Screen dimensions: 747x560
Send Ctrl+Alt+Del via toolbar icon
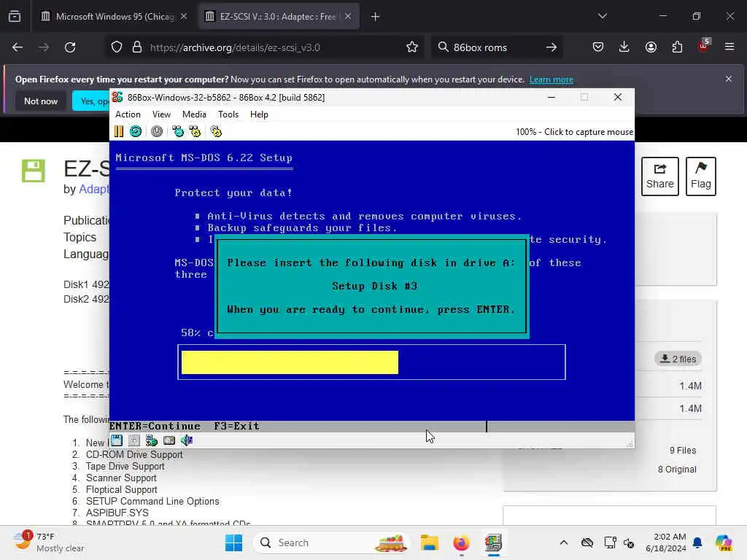point(178,131)
